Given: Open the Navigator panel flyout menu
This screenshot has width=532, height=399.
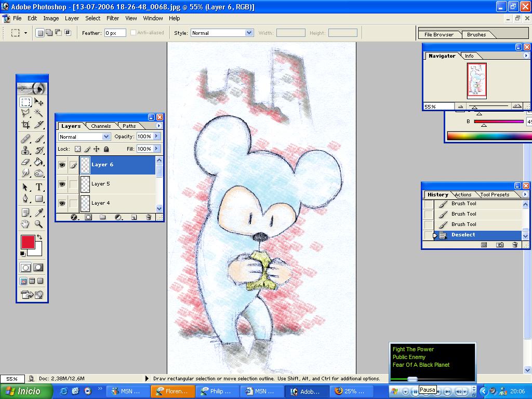Looking at the screenshot, I should (526, 56).
